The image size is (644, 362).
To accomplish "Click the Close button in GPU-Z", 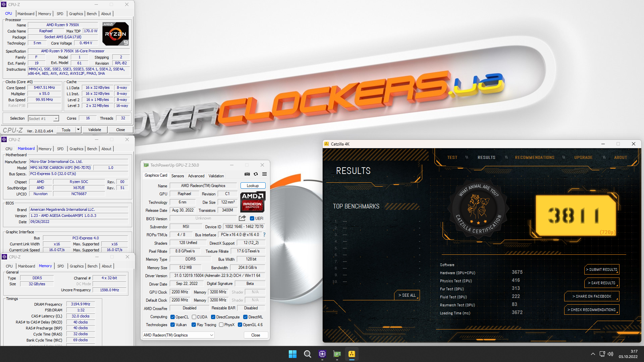I will (x=256, y=335).
